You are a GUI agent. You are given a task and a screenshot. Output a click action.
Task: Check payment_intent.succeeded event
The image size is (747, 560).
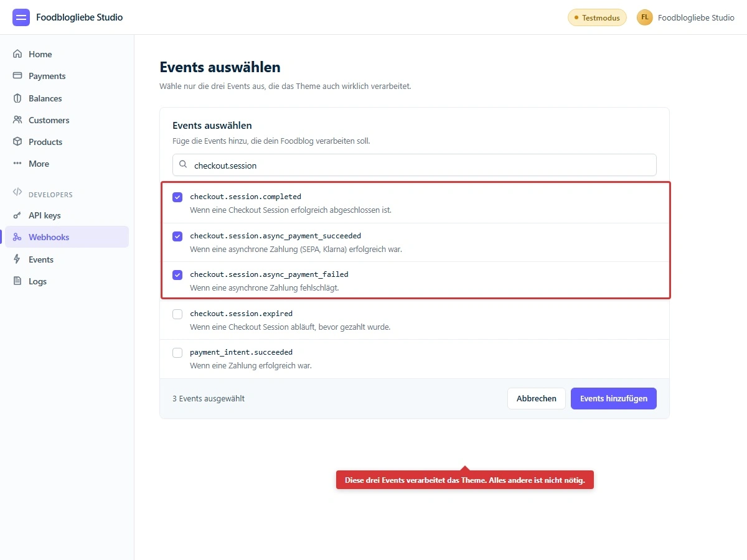click(177, 352)
